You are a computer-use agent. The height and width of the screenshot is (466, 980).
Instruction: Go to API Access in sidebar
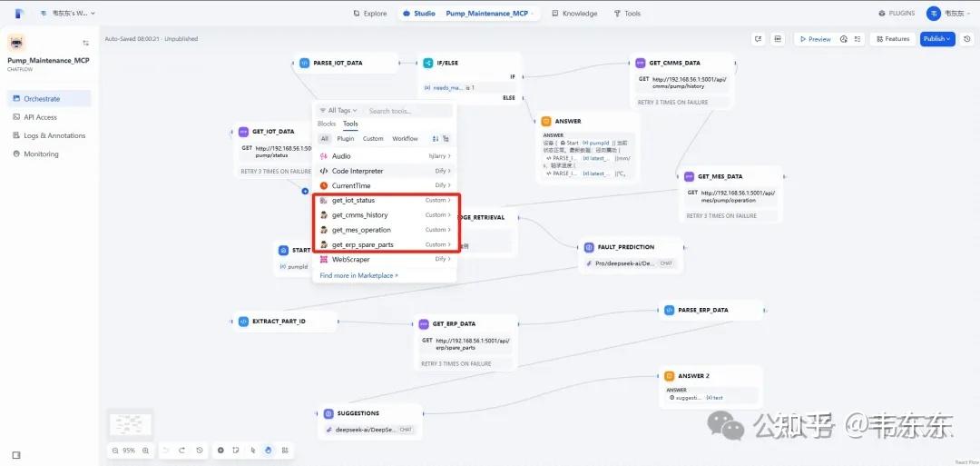pyautogui.click(x=49, y=117)
